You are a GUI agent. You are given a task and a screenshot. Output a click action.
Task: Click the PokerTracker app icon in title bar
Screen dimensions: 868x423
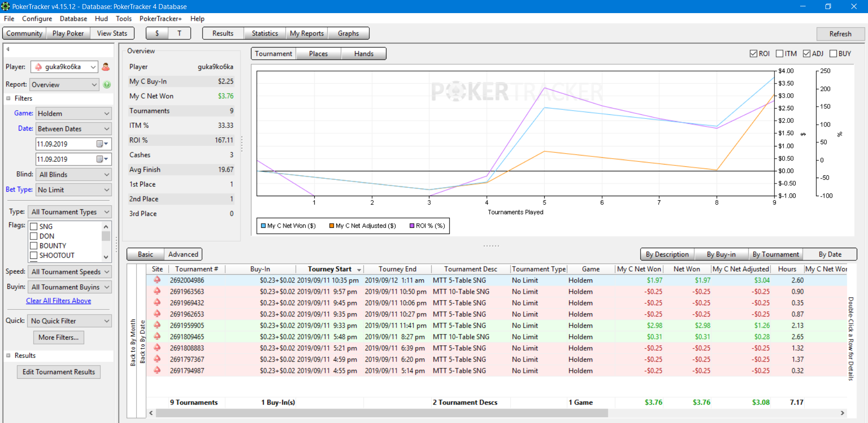click(5, 6)
